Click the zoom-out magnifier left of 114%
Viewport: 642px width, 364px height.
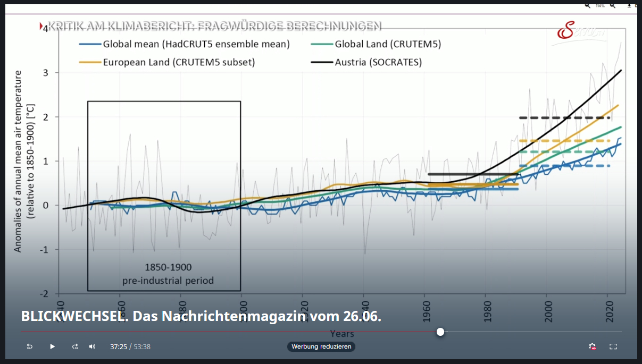(x=588, y=5)
